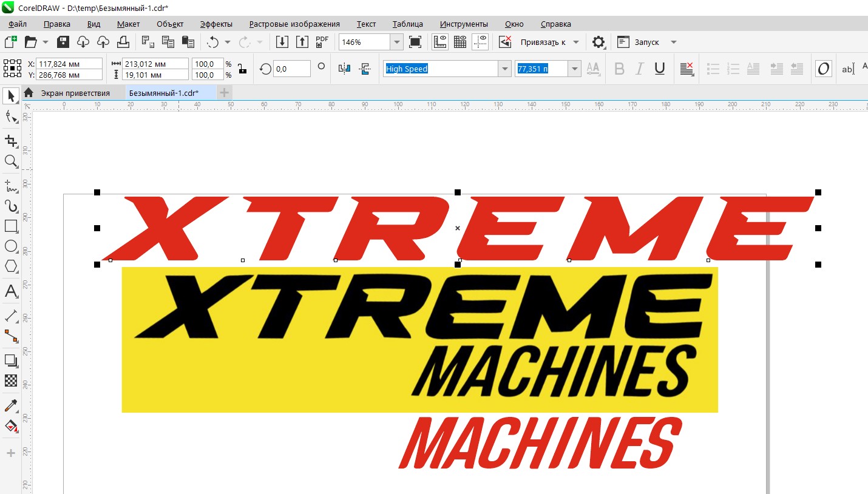Select the Interactive Fill tool
The height and width of the screenshot is (494, 868).
11,425
